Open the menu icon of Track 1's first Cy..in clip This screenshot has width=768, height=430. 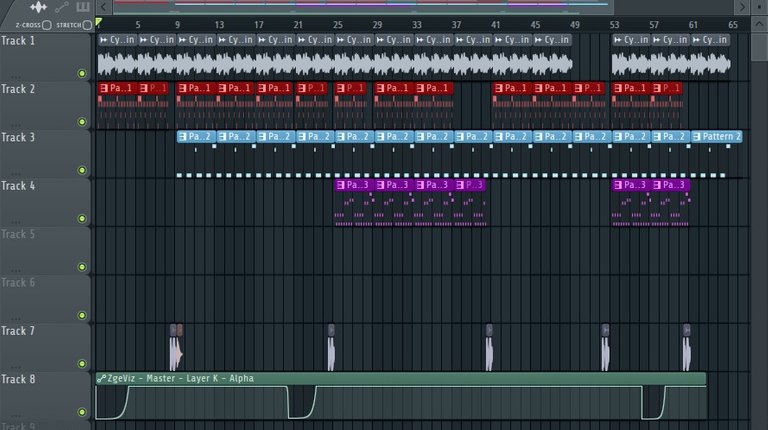click(103, 40)
